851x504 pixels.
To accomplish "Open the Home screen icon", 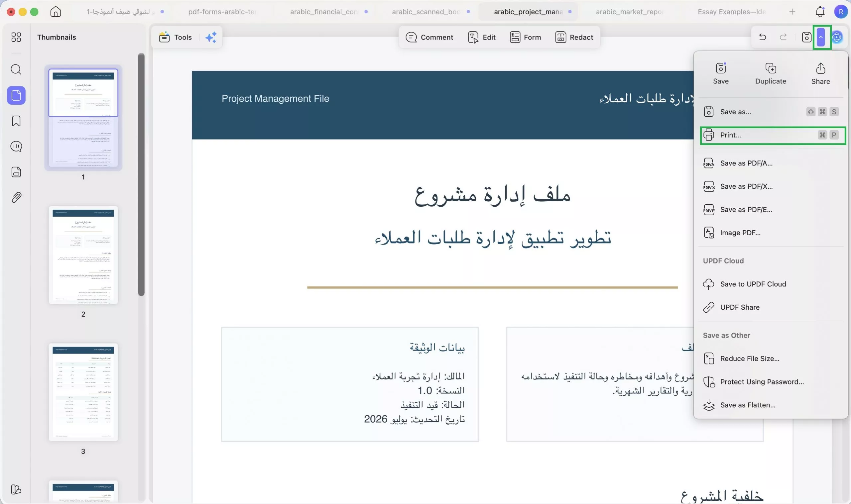I will point(56,12).
